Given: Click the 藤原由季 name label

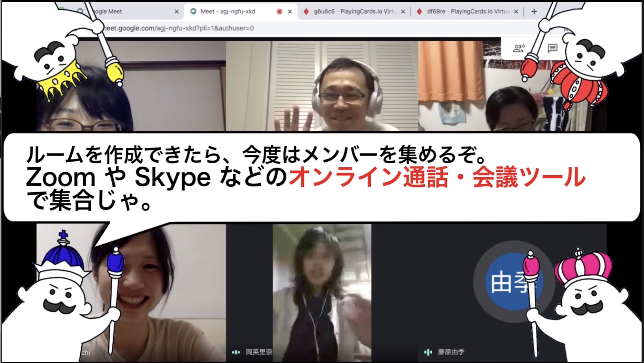Looking at the screenshot, I should coord(452,352).
